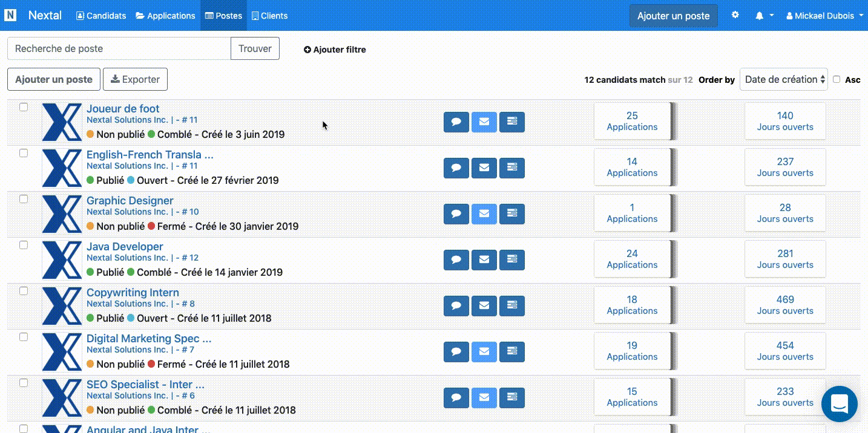Viewport: 868px width, 433px height.
Task: Click the 469 Jours ouverts box
Action: pyautogui.click(x=785, y=305)
